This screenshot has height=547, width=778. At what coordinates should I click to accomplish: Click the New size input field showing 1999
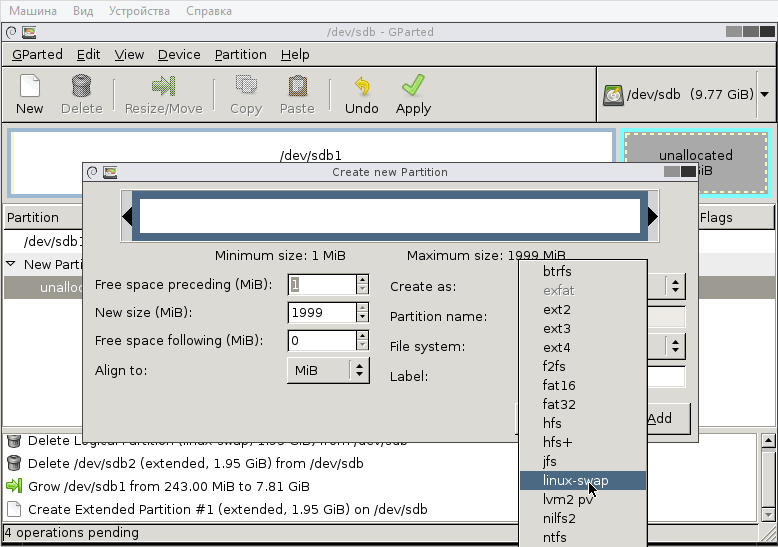(322, 312)
